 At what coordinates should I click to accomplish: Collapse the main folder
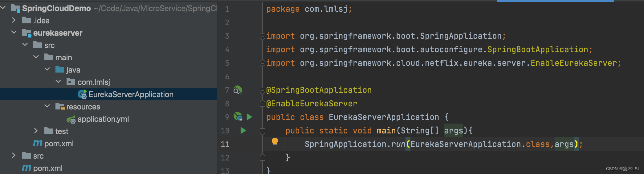pos(36,57)
